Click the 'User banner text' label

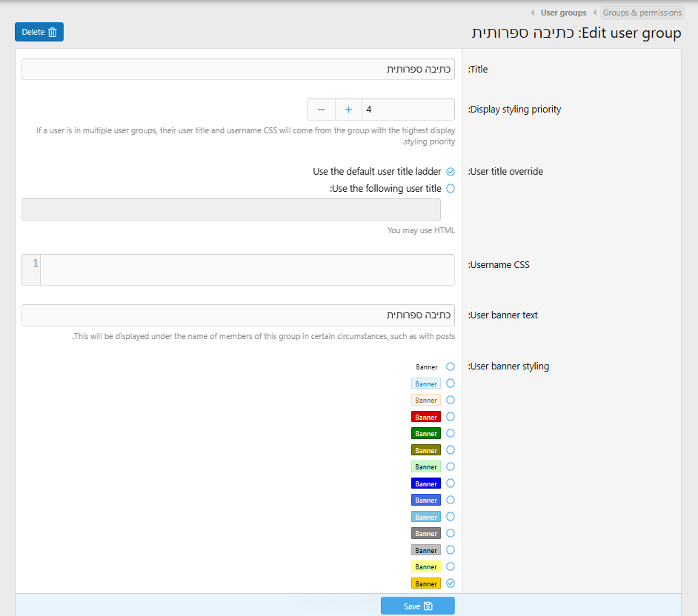(503, 315)
